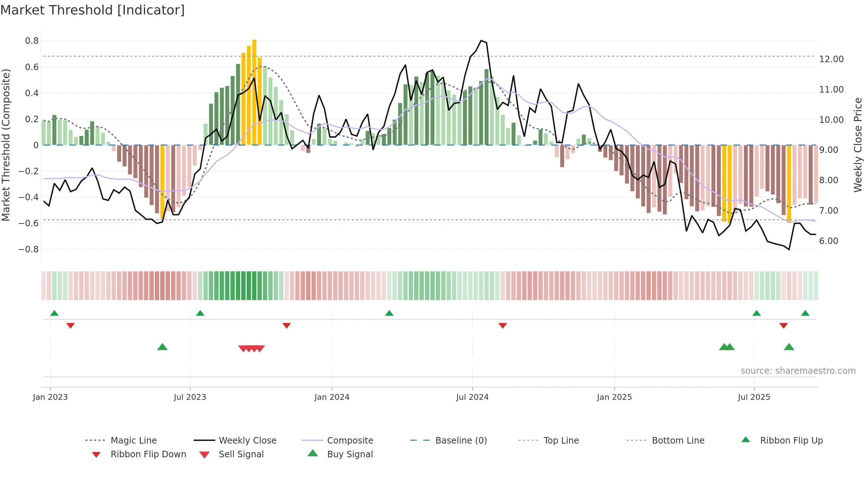Viewport: 868px width, 488px height.
Task: Click the ribbon flip down marker in early 2023
Action: [x=71, y=326]
